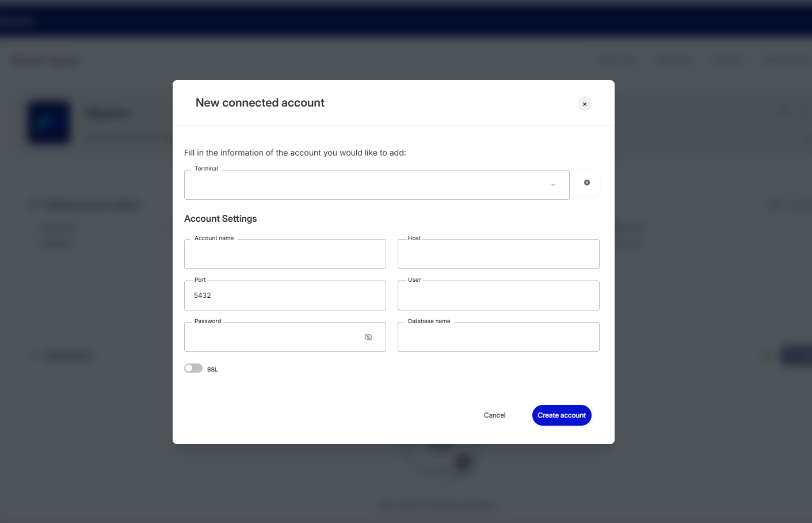
Task: Close the New connected account dialog
Action: pos(584,104)
